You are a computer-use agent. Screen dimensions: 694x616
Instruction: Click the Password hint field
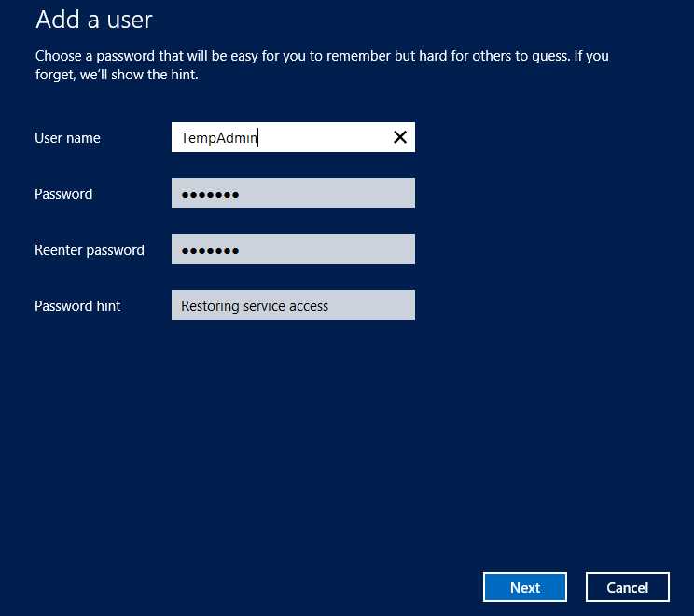coord(293,305)
